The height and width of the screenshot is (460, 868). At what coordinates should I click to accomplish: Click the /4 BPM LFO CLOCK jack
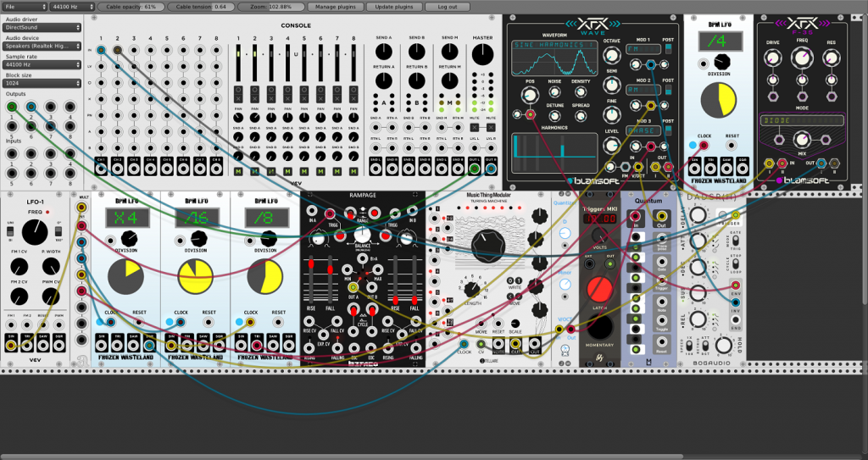(x=704, y=146)
